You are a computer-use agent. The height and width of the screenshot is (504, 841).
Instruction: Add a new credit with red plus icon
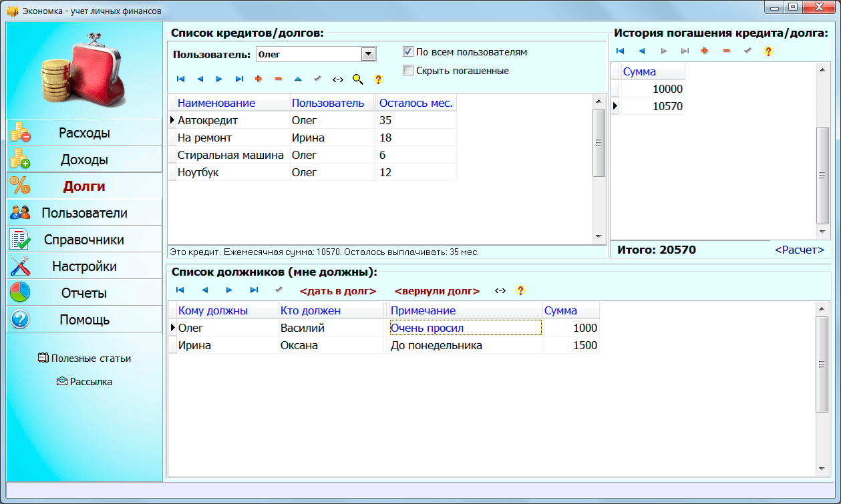point(259,79)
